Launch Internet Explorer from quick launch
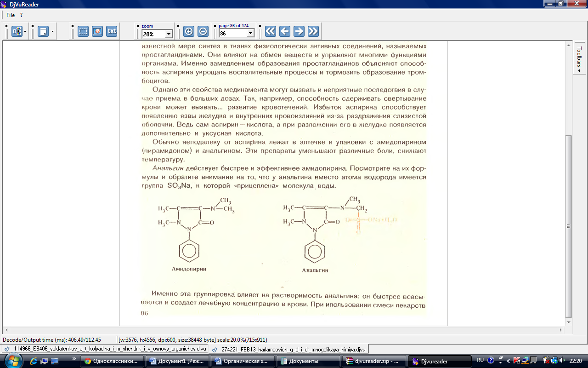The height and width of the screenshot is (368, 588). (34, 361)
